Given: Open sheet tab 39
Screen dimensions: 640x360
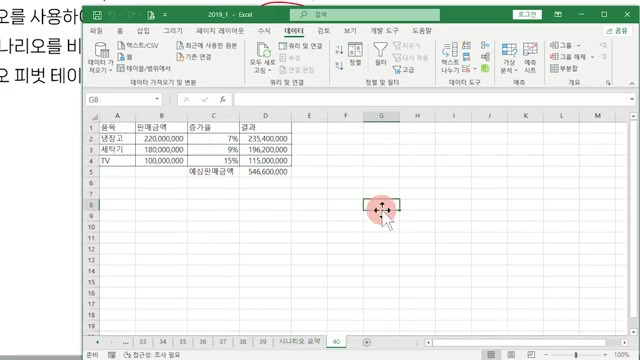Looking at the screenshot, I should (262, 342).
